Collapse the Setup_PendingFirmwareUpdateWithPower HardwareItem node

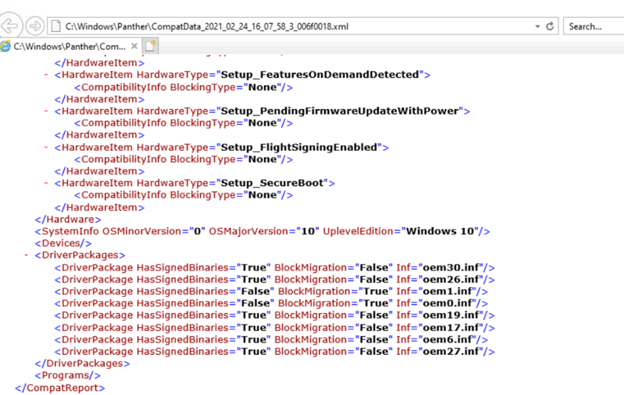click(46, 111)
